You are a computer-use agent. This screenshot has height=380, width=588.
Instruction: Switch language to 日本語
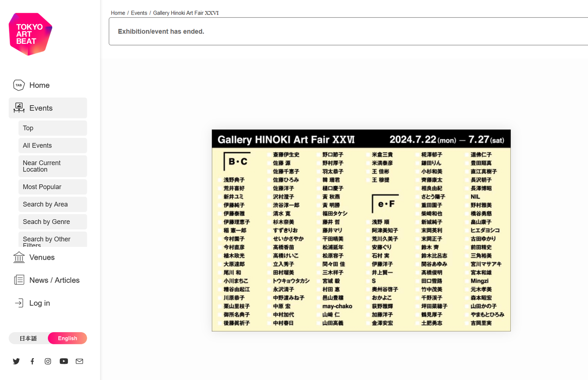[x=28, y=338]
